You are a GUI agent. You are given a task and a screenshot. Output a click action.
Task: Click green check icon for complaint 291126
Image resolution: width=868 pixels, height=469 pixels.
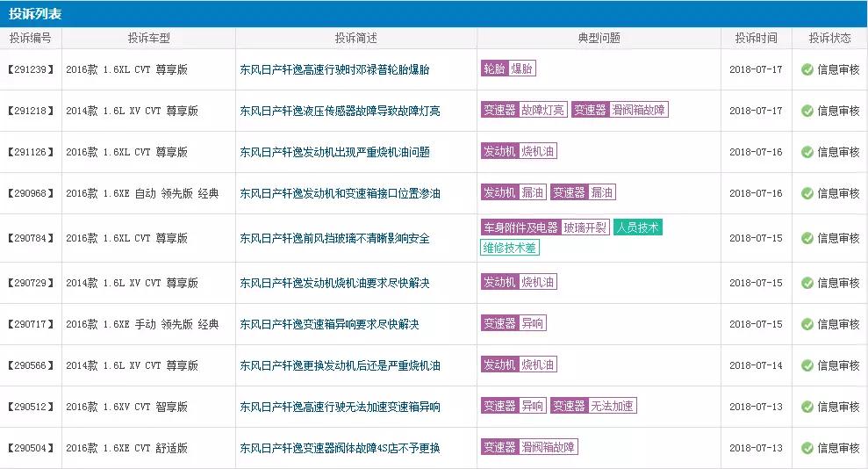(x=807, y=152)
